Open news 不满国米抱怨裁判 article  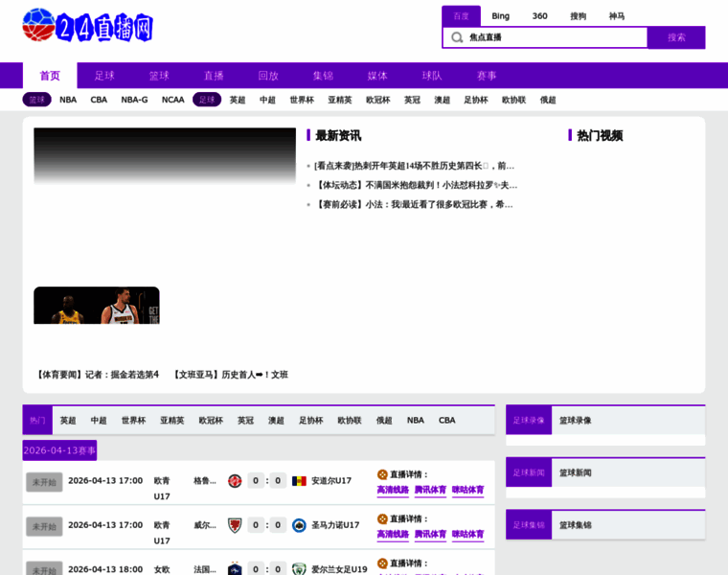click(417, 185)
